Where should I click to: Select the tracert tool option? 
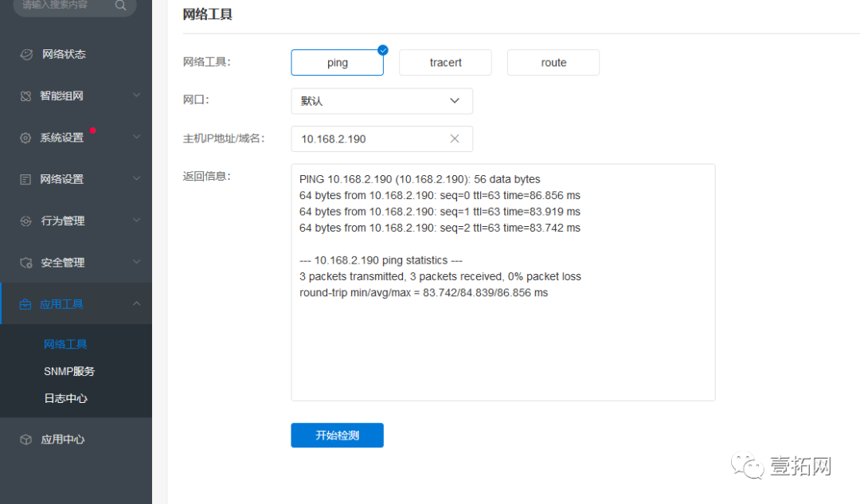coord(445,63)
